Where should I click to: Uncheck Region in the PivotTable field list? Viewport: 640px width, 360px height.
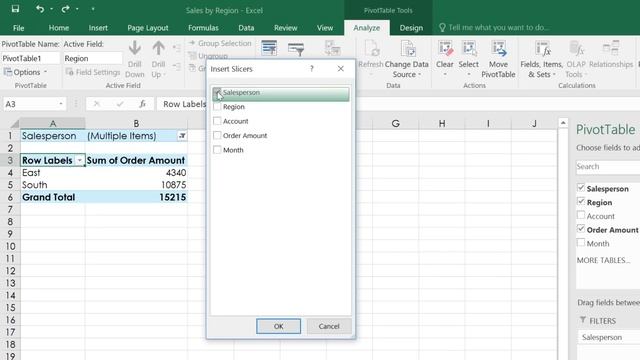coord(581,202)
